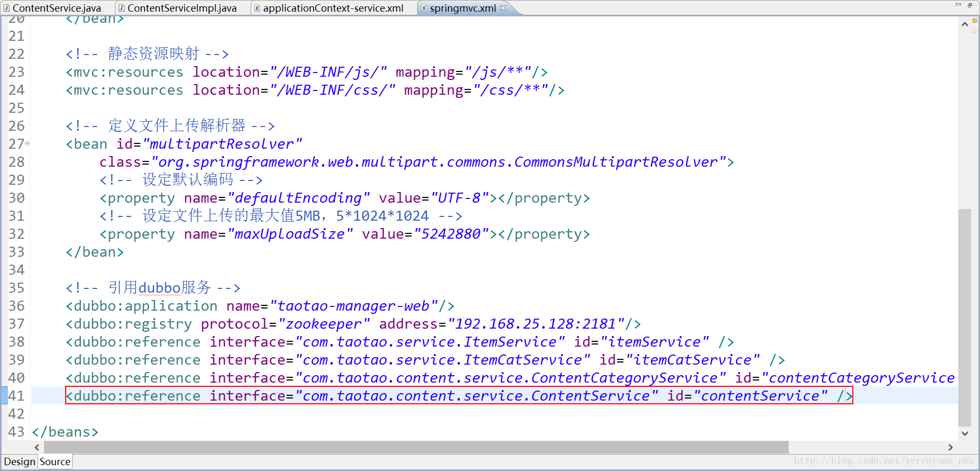Click the 5MB upload size comment line 31
This screenshot has width=980, height=471.
[281, 215]
